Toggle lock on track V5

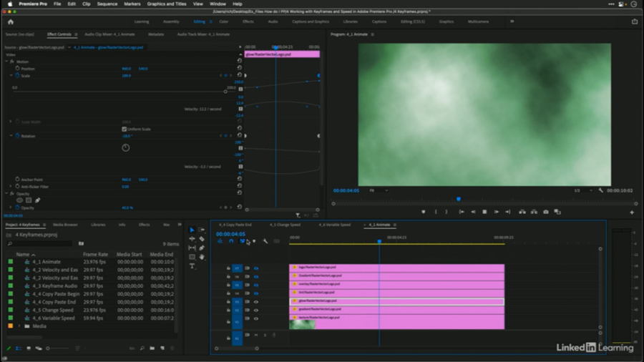coord(228,285)
